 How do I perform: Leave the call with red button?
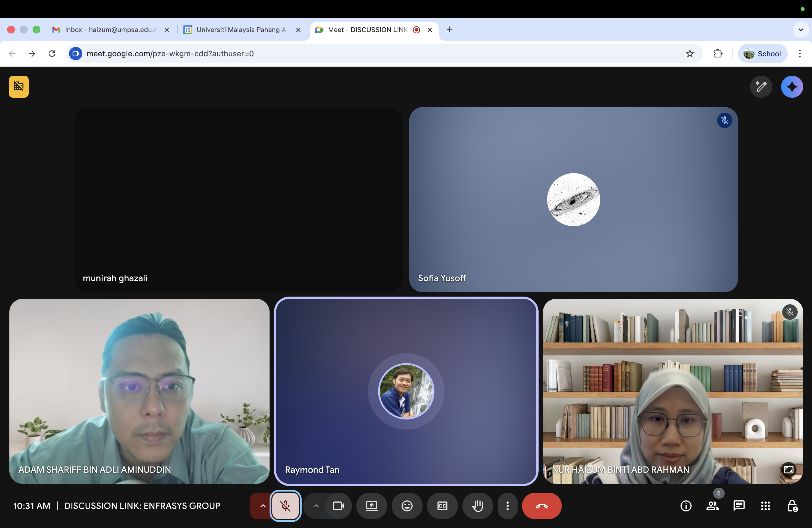click(x=541, y=506)
